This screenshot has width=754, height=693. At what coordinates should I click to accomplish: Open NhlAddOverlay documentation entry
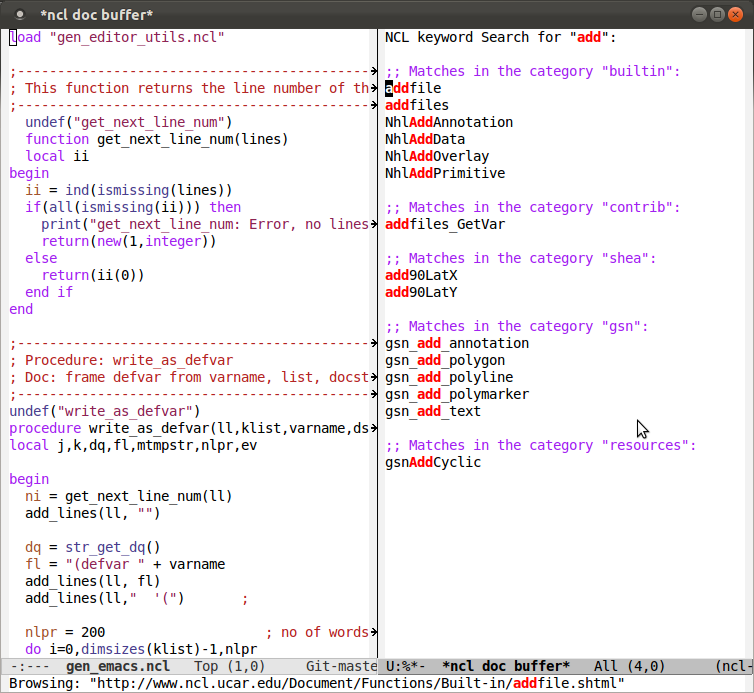[437, 156]
